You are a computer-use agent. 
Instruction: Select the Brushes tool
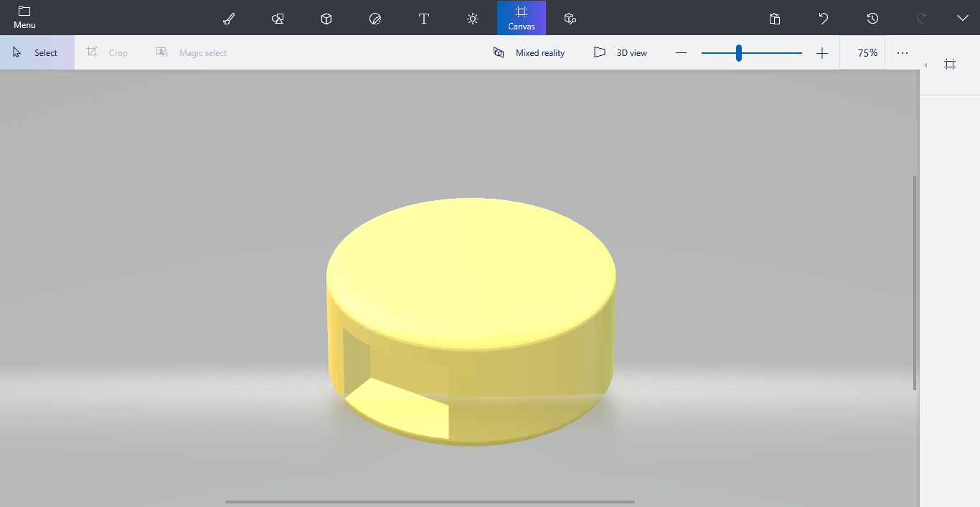(228, 17)
